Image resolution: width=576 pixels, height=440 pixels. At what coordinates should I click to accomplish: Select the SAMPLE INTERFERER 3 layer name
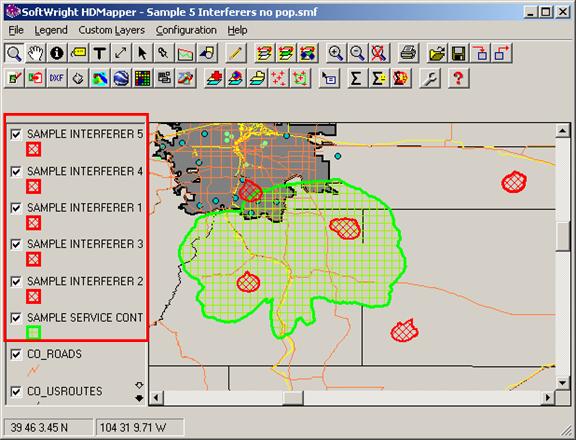coord(85,244)
